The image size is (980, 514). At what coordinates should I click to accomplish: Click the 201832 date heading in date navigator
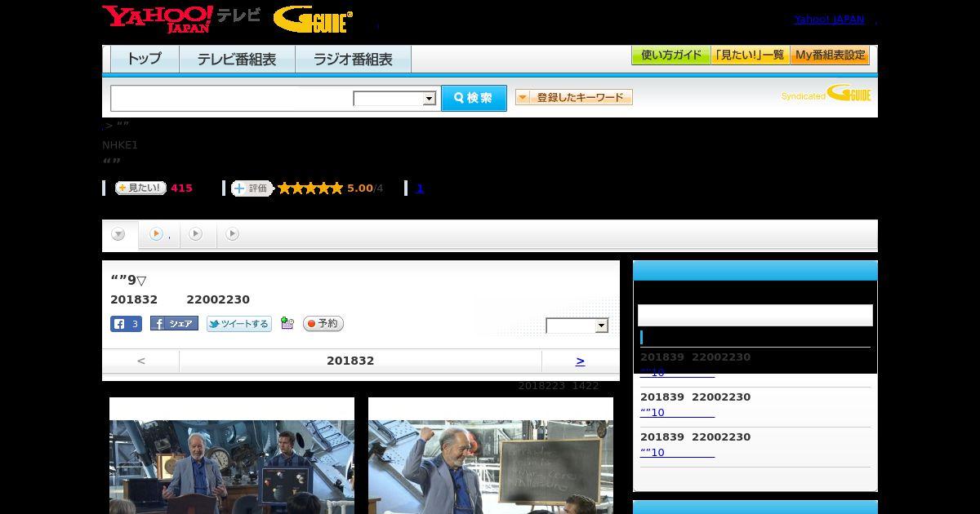tap(350, 361)
